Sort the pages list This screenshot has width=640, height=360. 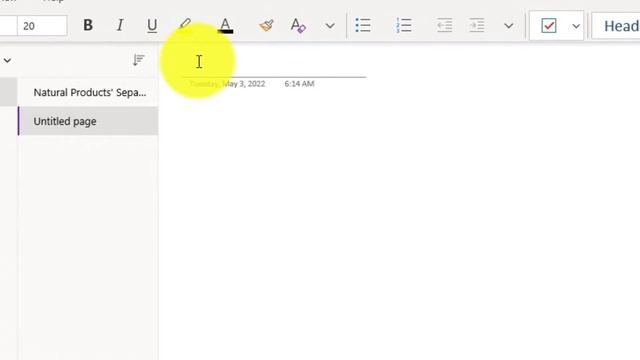click(139, 60)
